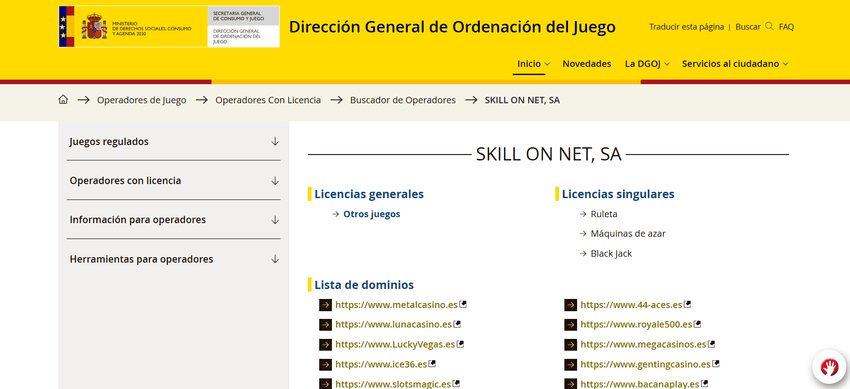850x389 pixels.
Task: Open the home icon in breadcrumb
Action: (63, 100)
